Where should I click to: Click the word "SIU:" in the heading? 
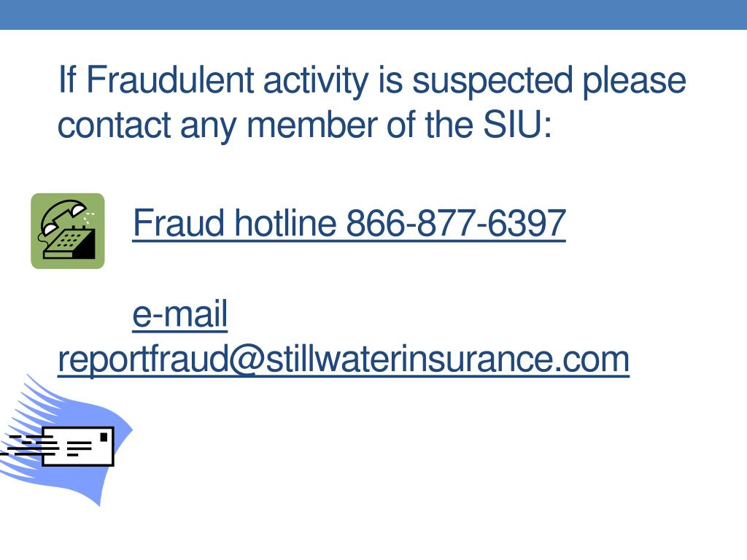517,124
